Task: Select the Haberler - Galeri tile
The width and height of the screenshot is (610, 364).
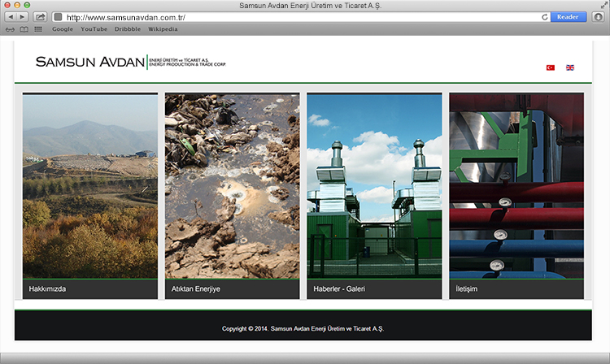Action: (374, 195)
